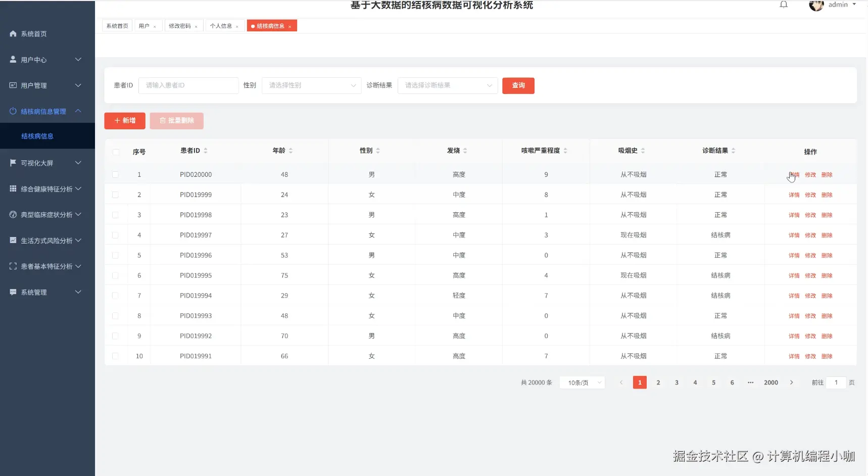868x476 pixels.
Task: Sort by 年龄 column arrows
Action: (x=291, y=151)
